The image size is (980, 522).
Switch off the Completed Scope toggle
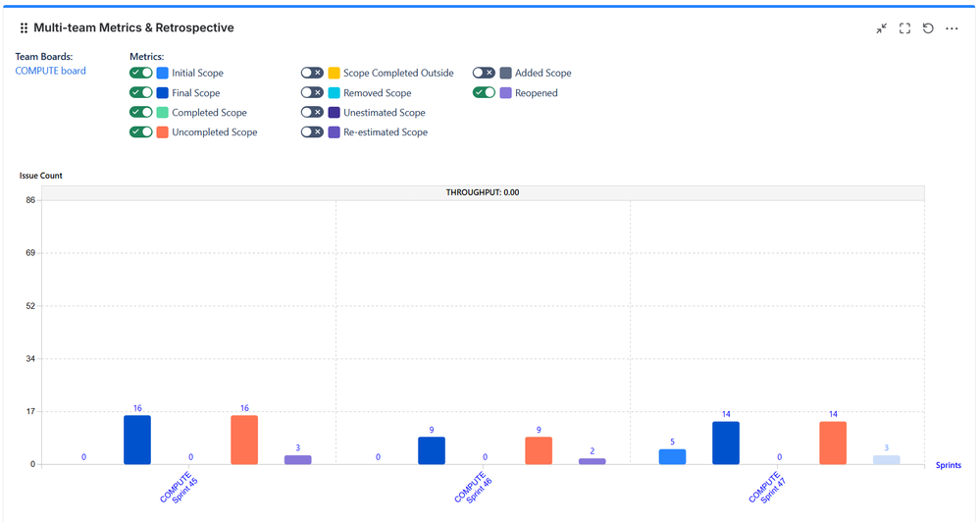[140, 112]
